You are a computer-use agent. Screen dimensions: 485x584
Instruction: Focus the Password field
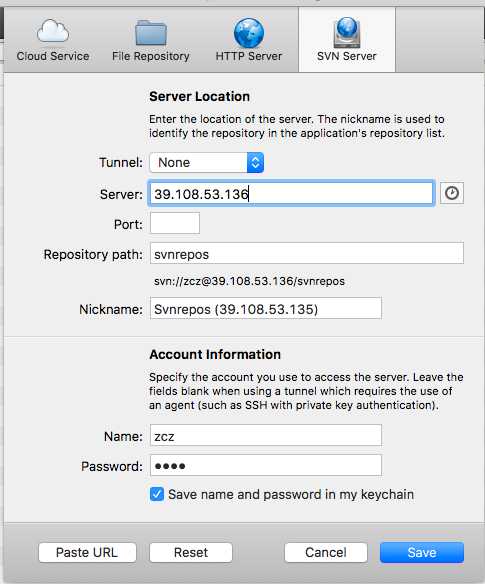[266, 465]
